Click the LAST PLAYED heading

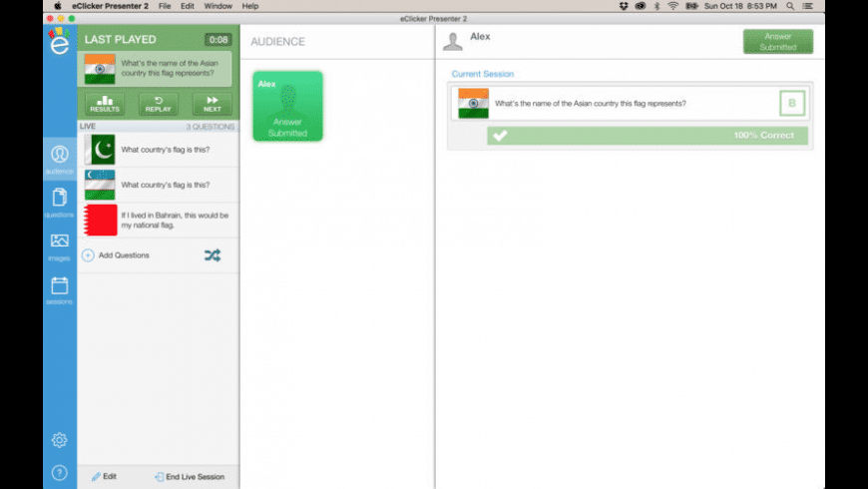120,39
